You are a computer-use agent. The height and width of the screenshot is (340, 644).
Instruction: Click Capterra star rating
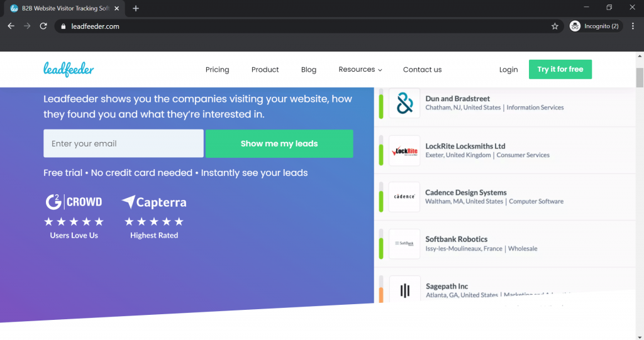coord(154,222)
